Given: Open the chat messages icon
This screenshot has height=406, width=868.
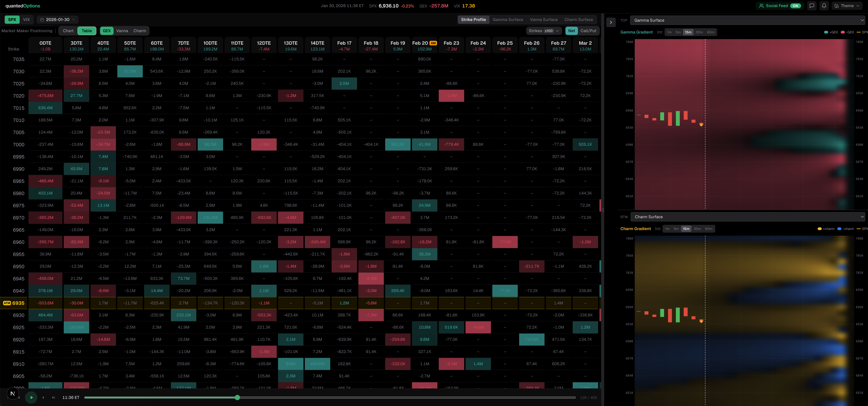Looking at the screenshot, I should pyautogui.click(x=812, y=6).
